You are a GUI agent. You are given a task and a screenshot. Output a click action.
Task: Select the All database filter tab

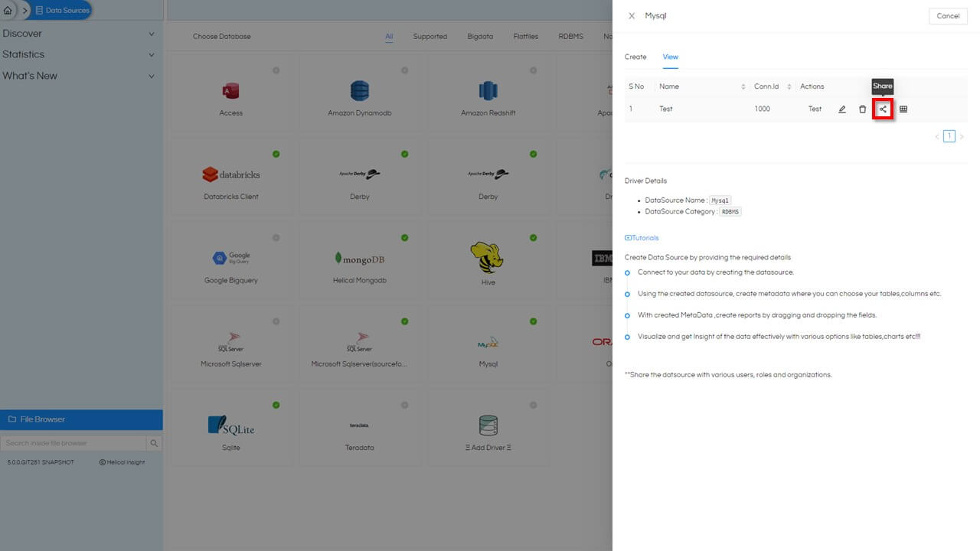[x=389, y=36]
